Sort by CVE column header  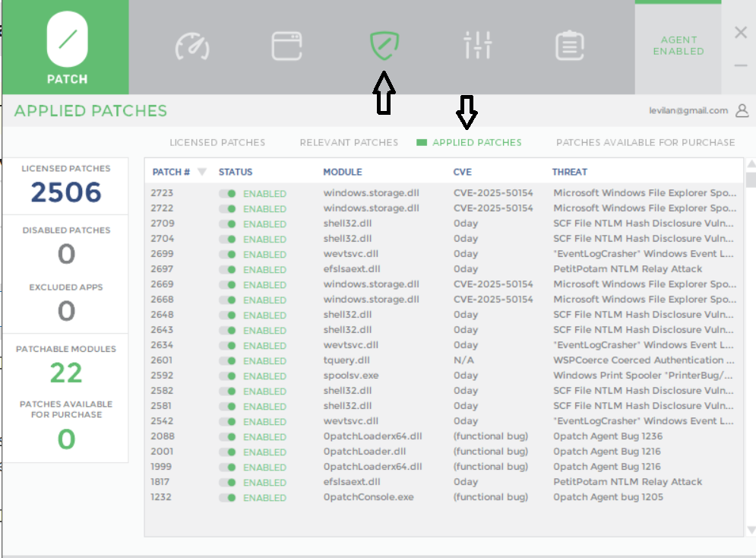(x=463, y=172)
